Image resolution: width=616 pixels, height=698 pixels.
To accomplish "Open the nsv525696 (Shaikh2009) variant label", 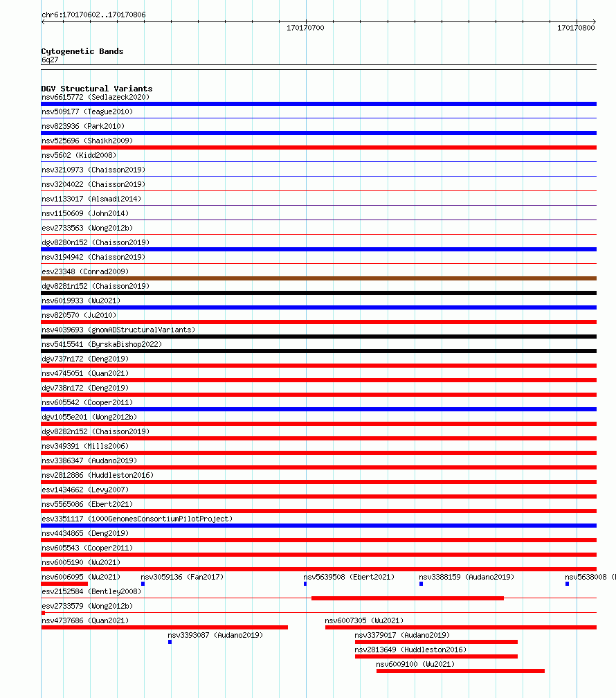I will (87, 141).
